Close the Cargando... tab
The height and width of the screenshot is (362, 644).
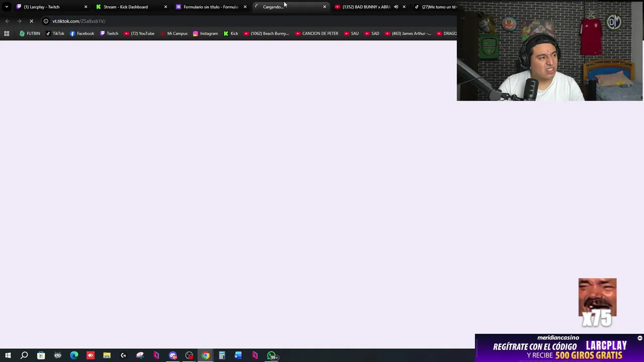tap(325, 7)
